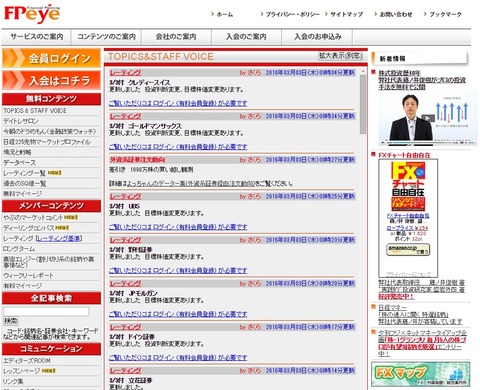Open the コンテンツのご案内 tab
The width and height of the screenshot is (480, 390).
pos(106,37)
